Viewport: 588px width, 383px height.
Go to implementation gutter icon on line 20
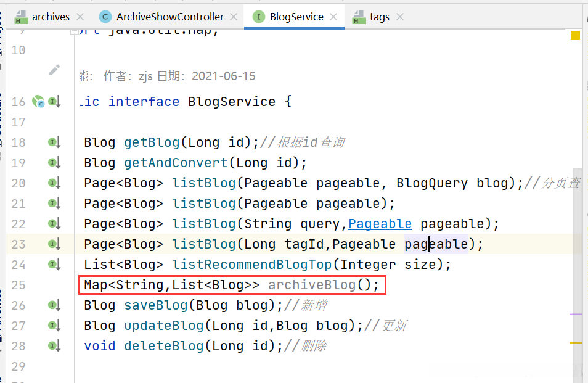(x=54, y=183)
